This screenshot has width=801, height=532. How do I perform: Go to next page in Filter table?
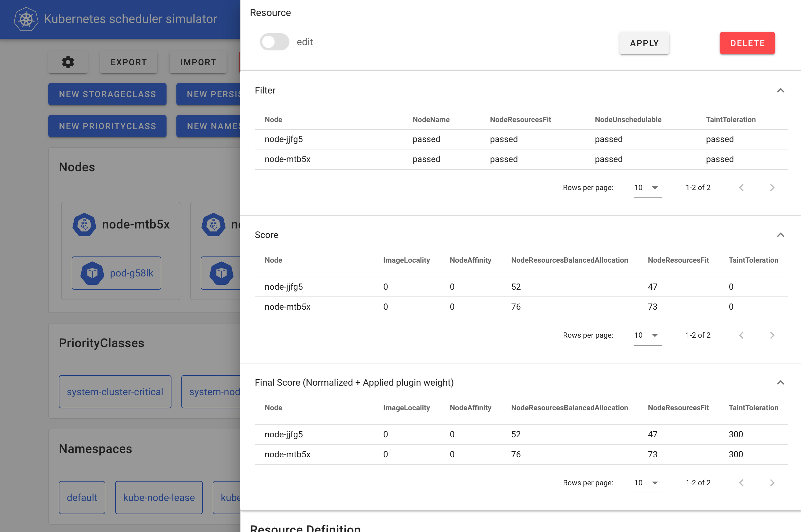click(x=772, y=187)
